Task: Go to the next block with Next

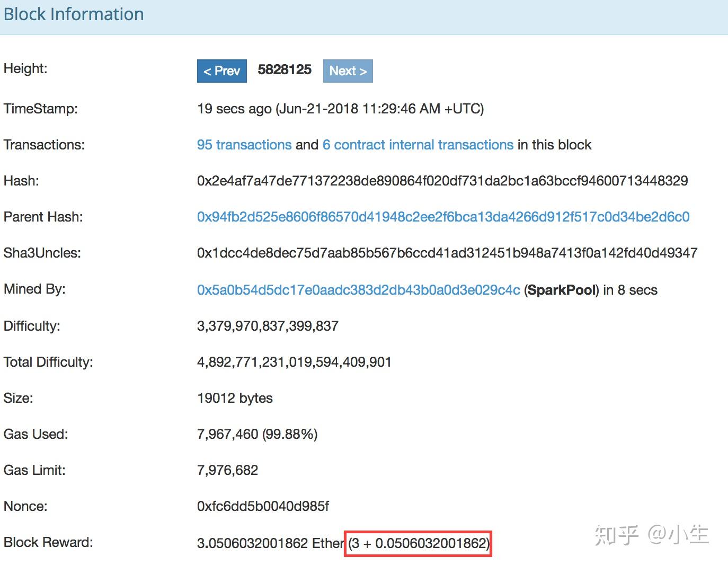Action: coord(348,71)
